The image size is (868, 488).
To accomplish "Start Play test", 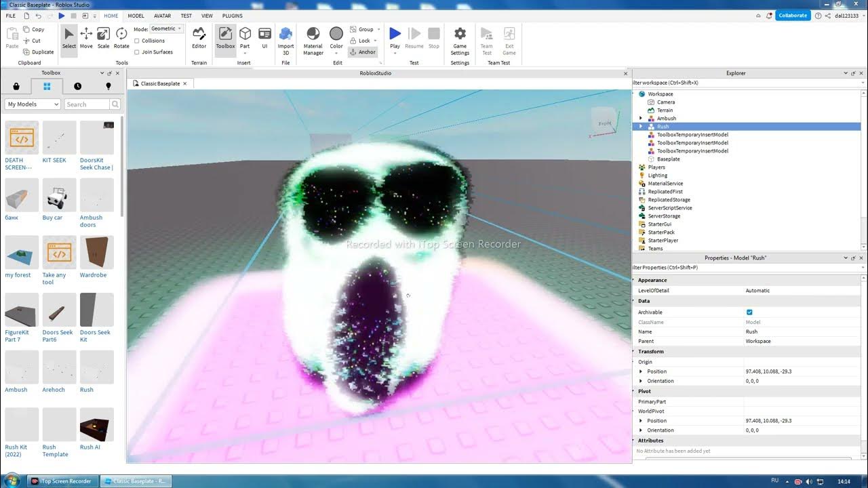I will click(395, 38).
